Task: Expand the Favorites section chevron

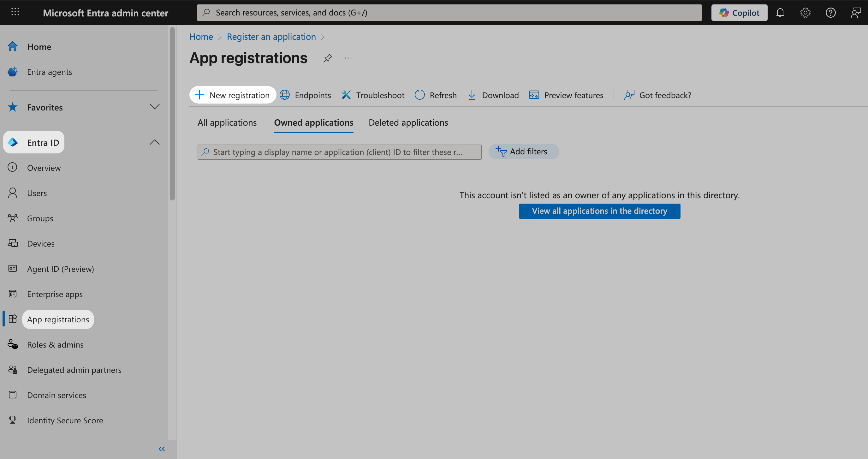Action: pyautogui.click(x=154, y=107)
